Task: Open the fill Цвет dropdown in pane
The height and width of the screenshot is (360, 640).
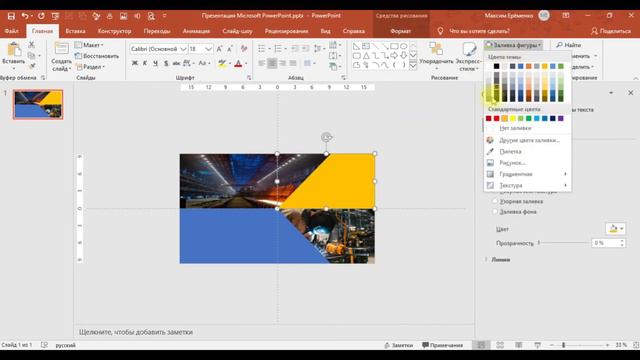Action: coord(616,229)
